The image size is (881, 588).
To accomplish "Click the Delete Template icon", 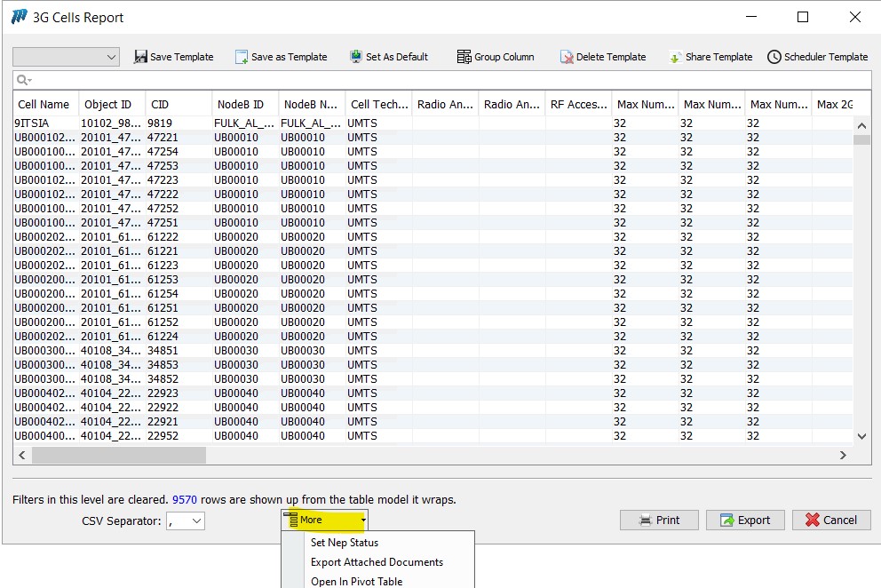I will pos(567,57).
